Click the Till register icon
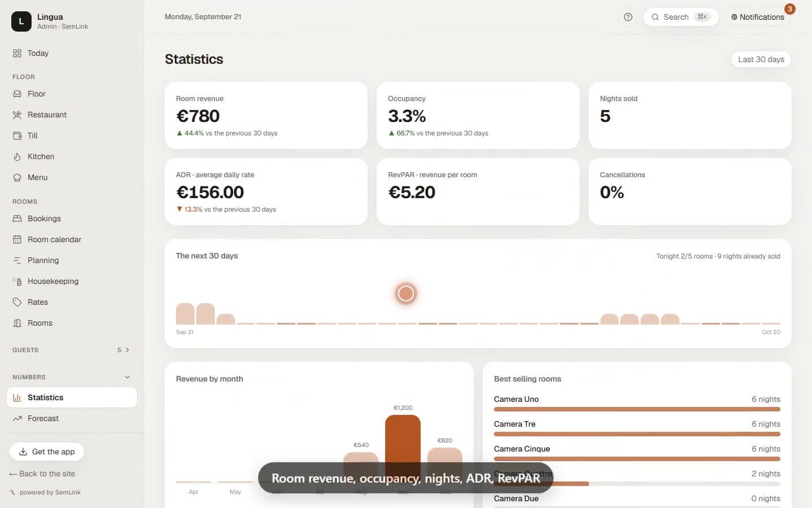The image size is (812, 508). point(17,135)
